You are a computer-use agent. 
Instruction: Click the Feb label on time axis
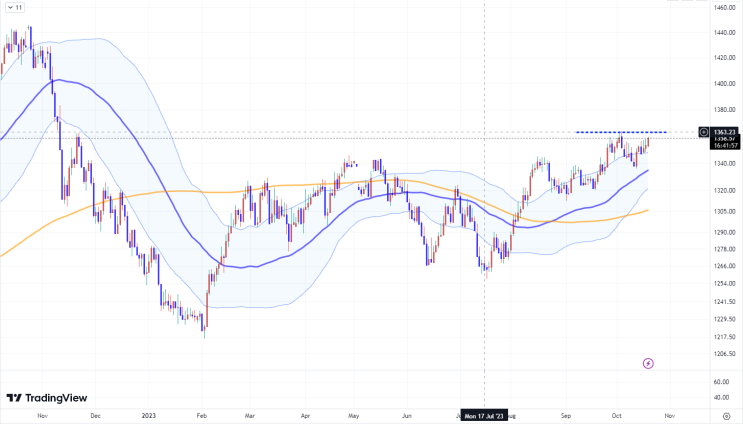[x=202, y=416]
